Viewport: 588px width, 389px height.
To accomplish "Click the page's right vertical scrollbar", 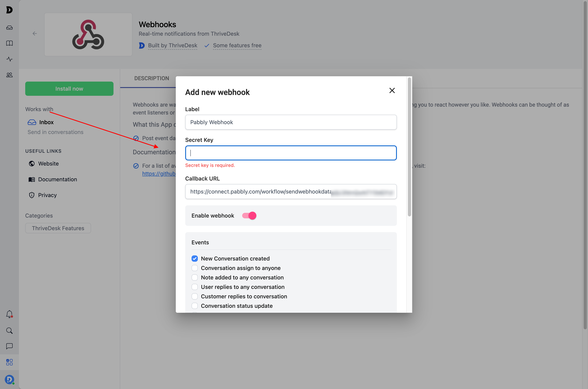I will (585, 165).
